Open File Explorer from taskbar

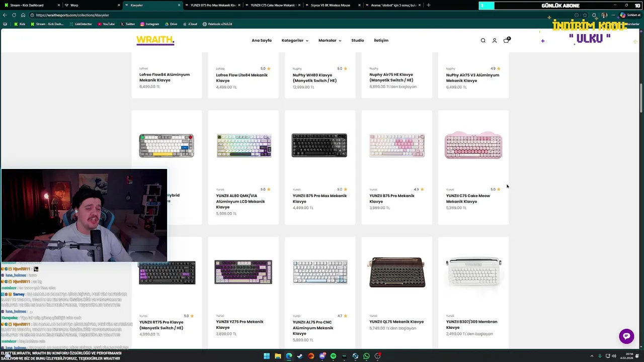tap(278, 356)
